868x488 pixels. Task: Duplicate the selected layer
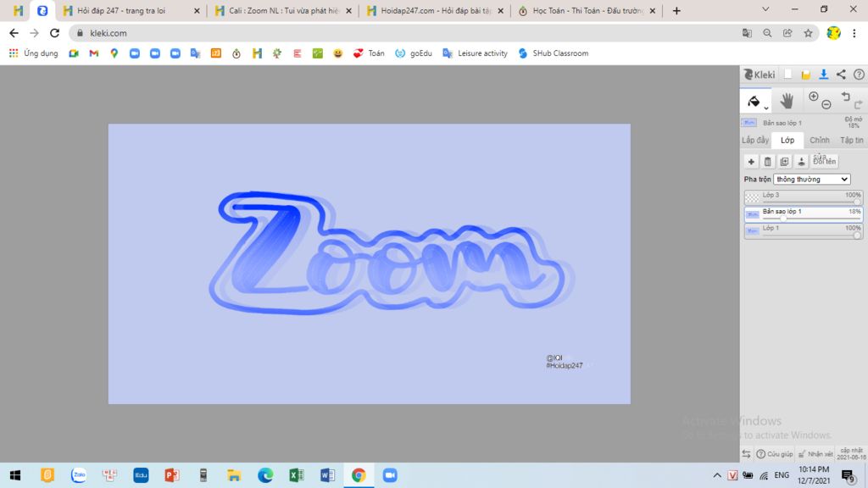click(784, 162)
